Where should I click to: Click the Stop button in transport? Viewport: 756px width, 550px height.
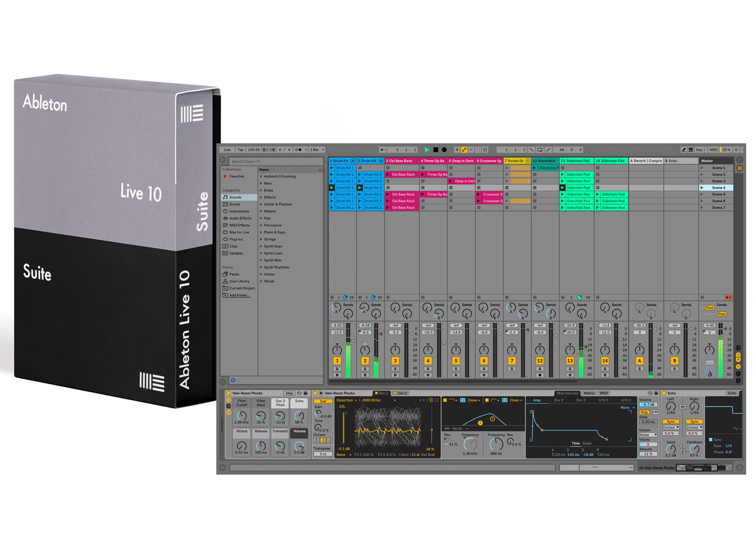click(x=436, y=150)
